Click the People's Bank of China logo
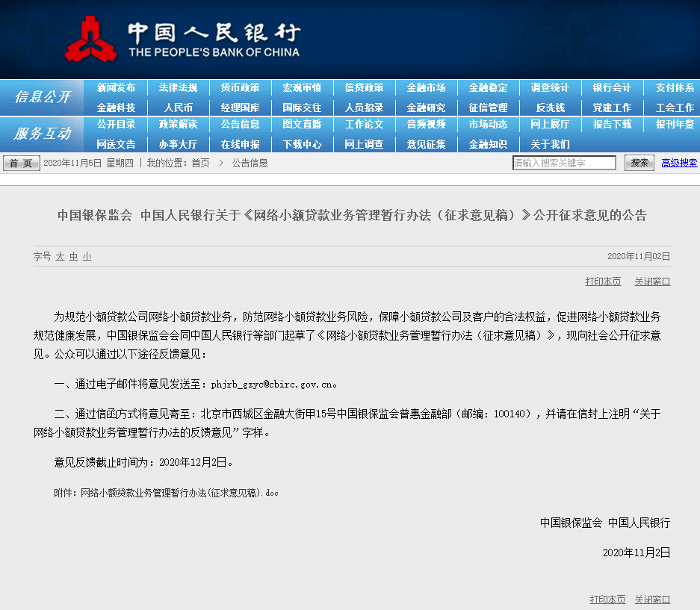The height and width of the screenshot is (610, 700). click(183, 40)
